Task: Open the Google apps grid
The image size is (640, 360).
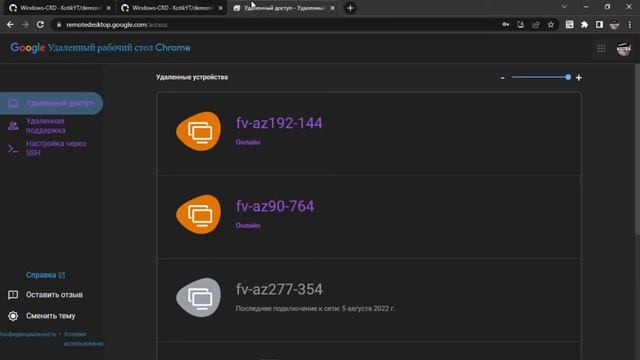Action: (x=601, y=48)
